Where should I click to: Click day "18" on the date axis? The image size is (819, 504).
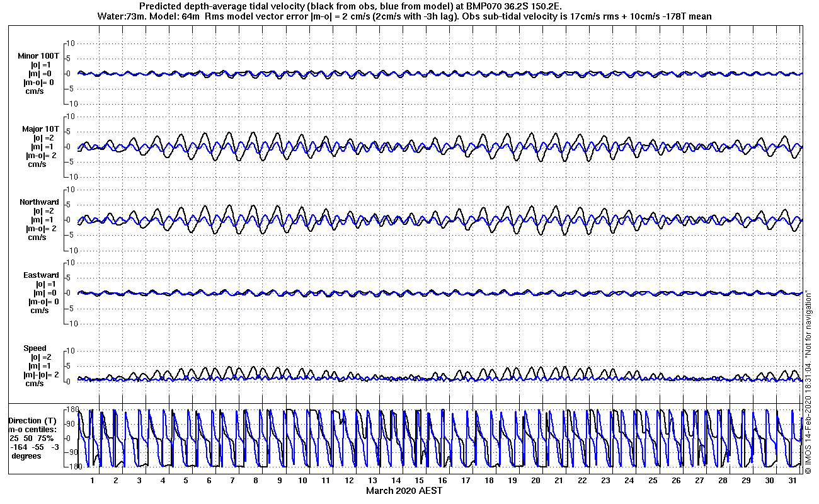489,481
